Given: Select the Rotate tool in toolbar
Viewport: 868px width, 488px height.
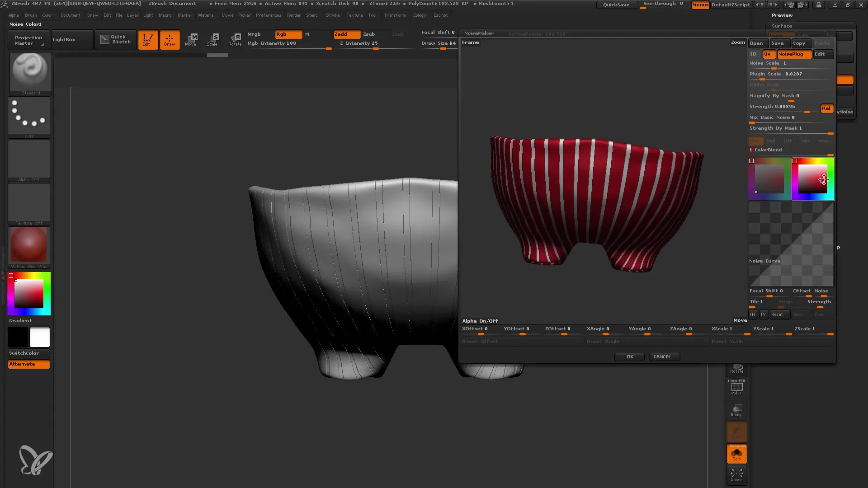Looking at the screenshot, I should pyautogui.click(x=235, y=39).
